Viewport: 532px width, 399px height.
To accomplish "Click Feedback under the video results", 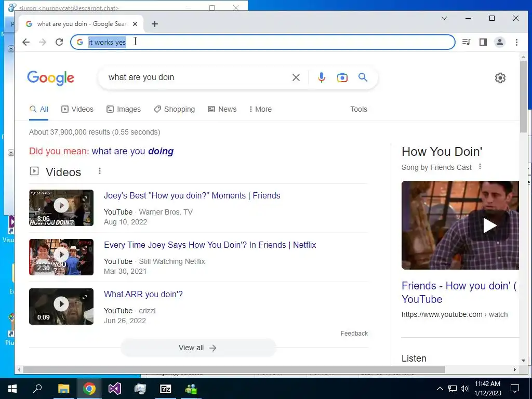I will point(354,334).
